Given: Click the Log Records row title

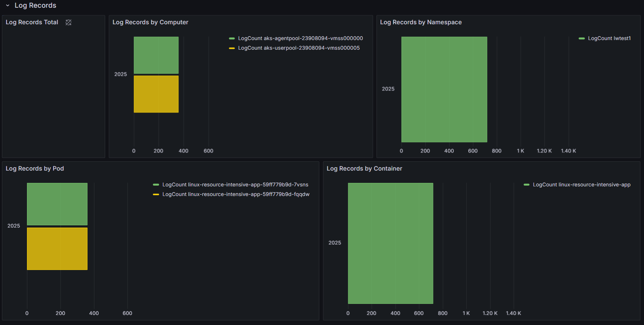Looking at the screenshot, I should [35, 5].
